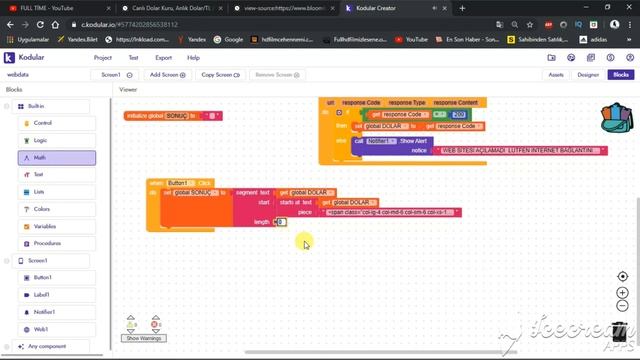Screen dimensions: 640x360
Task: Navigate back in the browser
Action: point(10,25)
